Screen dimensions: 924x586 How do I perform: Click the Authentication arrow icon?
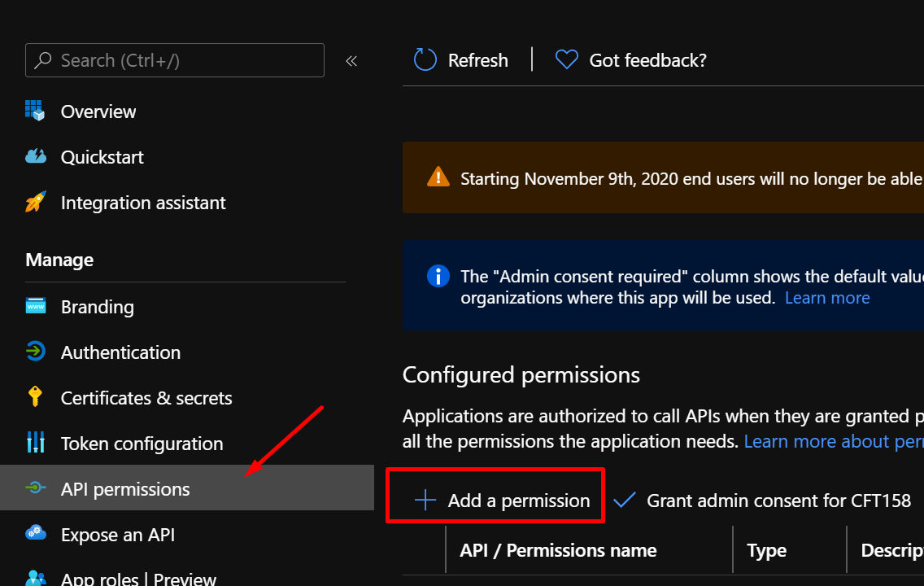[35, 352]
